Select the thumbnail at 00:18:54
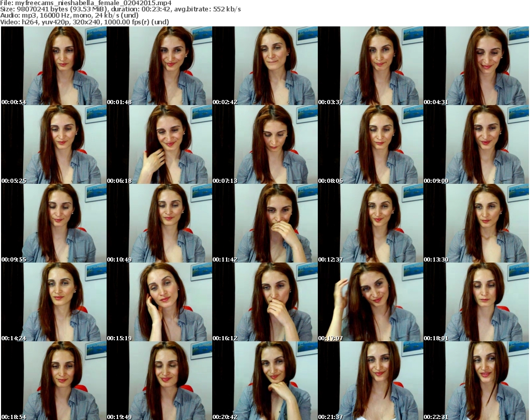The image size is (530, 420). pos(54,381)
